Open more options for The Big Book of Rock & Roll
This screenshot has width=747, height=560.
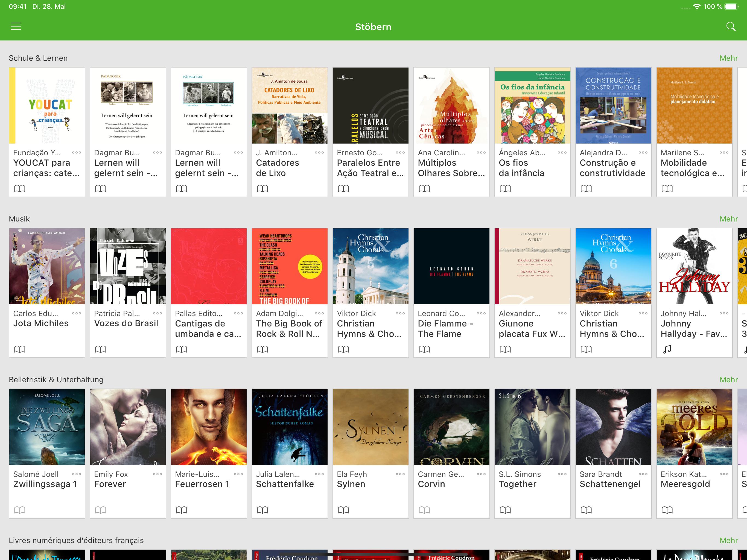pyautogui.click(x=319, y=313)
